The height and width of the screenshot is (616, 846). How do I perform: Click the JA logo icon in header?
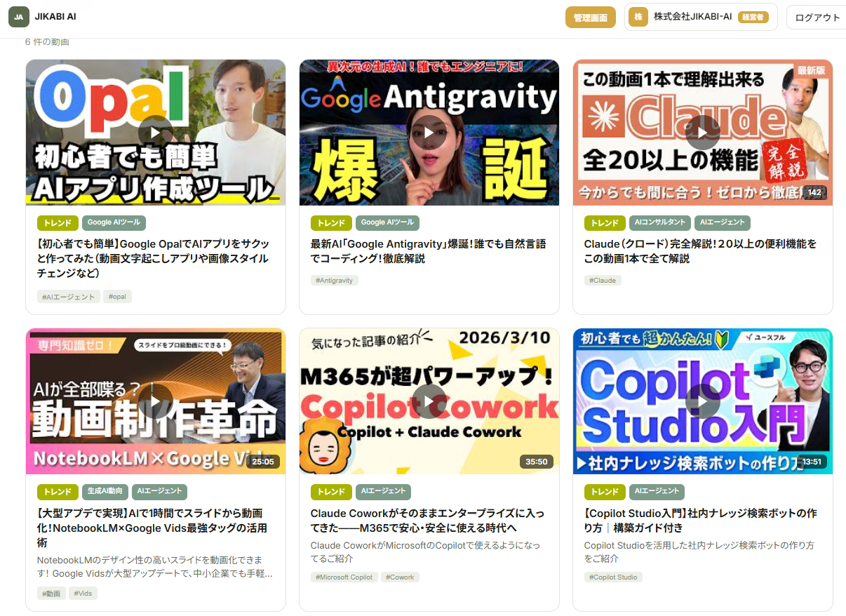(x=19, y=17)
